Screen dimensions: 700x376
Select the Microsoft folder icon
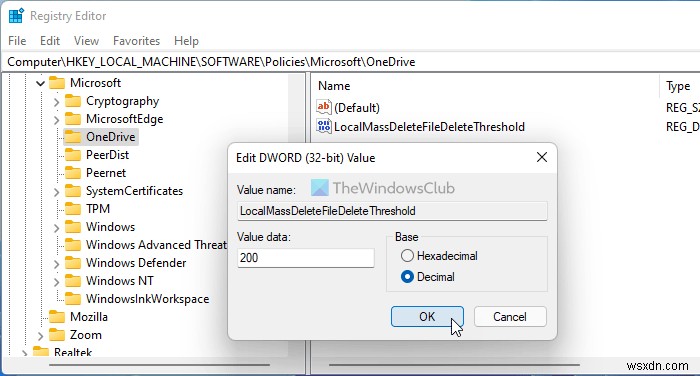[57, 83]
